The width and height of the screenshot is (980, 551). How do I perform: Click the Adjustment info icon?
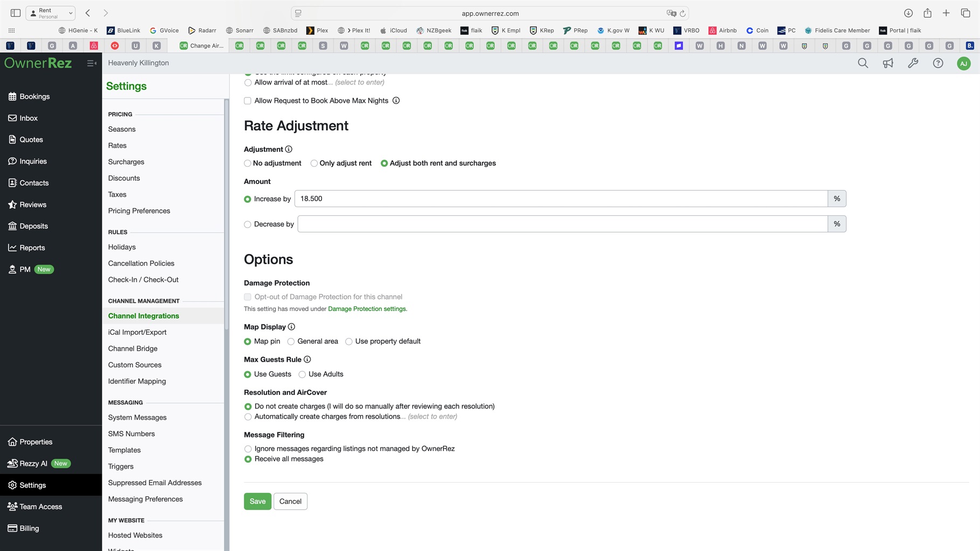[289, 150]
